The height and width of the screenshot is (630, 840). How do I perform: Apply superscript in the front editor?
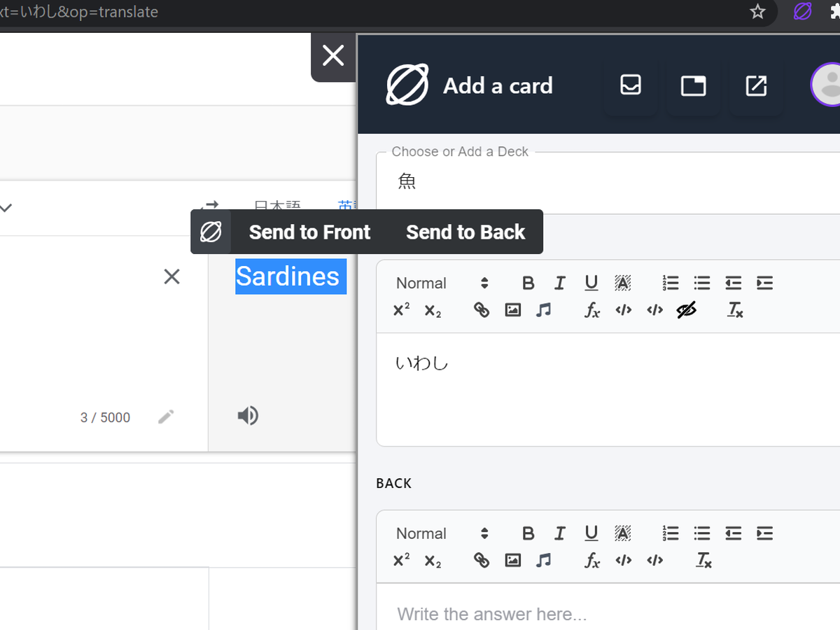pyautogui.click(x=402, y=309)
